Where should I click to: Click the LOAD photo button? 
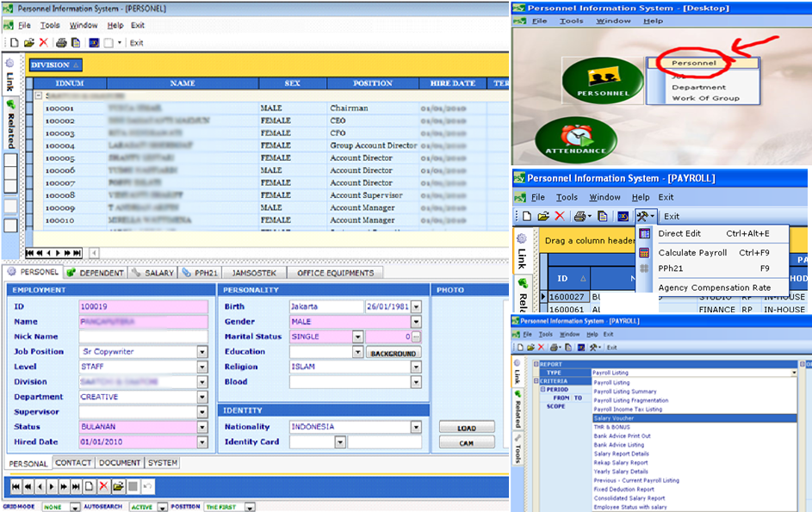pos(466,428)
